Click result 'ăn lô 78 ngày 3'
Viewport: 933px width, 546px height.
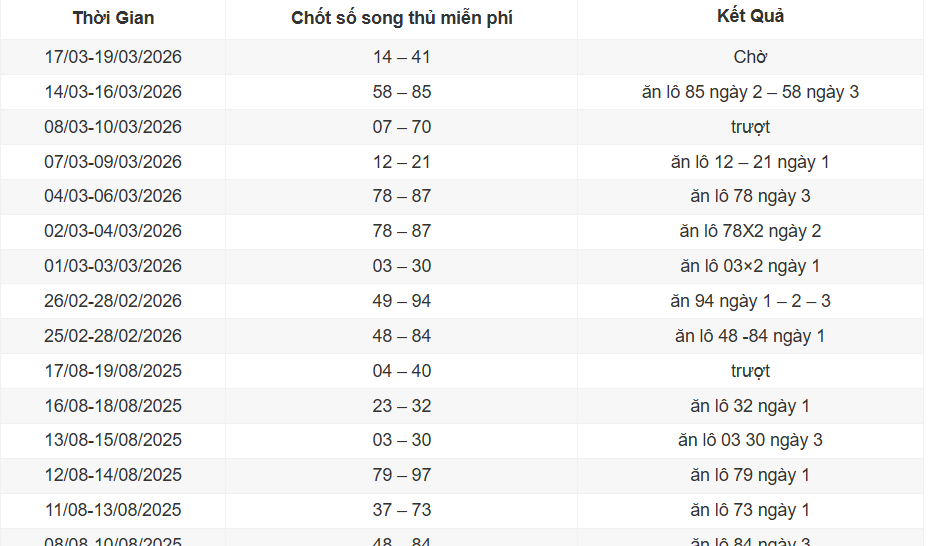[x=750, y=196]
